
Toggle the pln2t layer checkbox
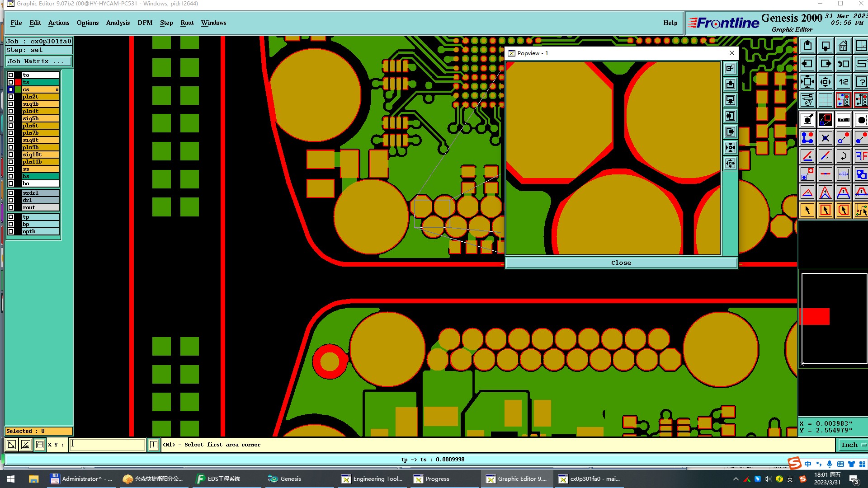[x=11, y=97]
